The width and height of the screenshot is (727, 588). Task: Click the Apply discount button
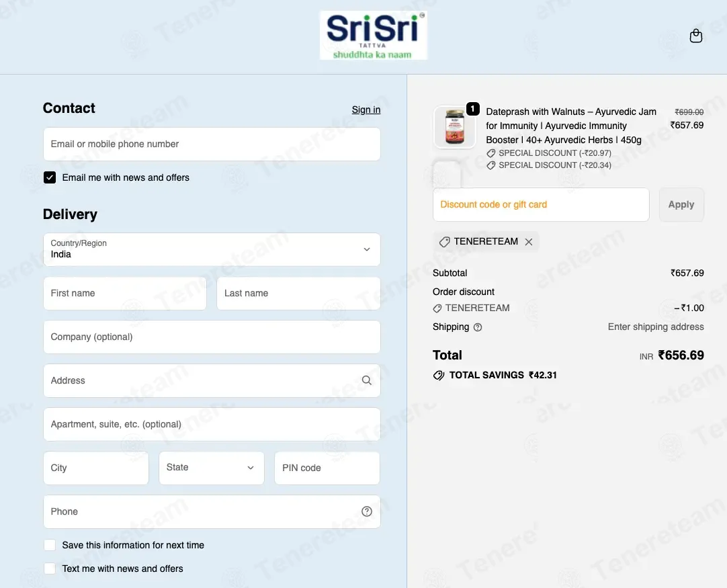coord(681,204)
